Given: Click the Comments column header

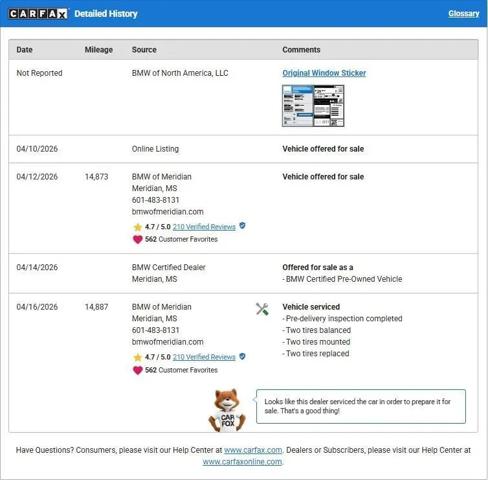Looking at the screenshot, I should coord(301,50).
